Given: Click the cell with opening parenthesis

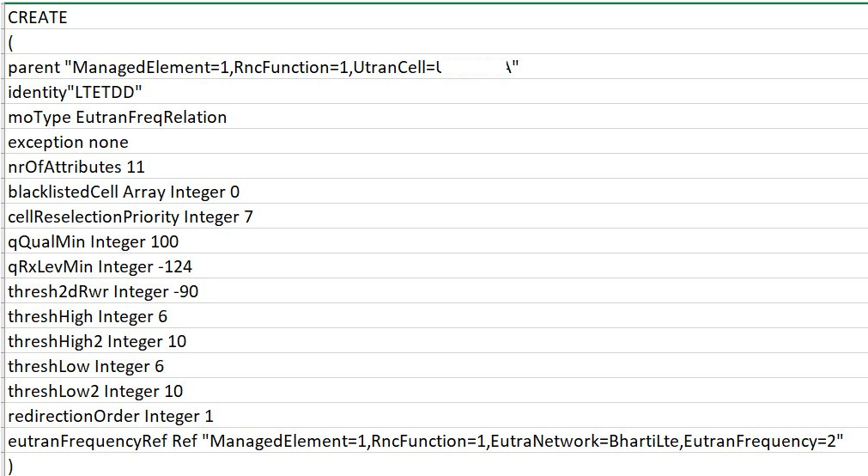Looking at the screenshot, I should [x=436, y=42].
